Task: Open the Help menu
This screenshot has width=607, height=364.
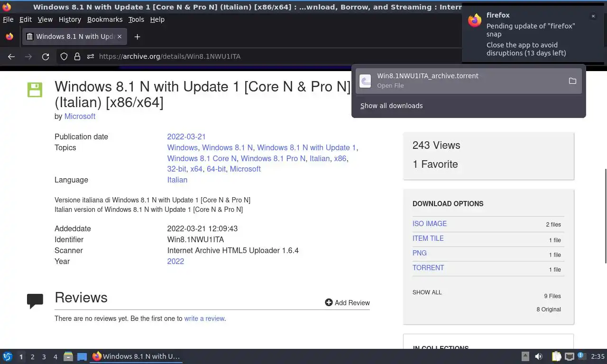Action: tap(157, 19)
